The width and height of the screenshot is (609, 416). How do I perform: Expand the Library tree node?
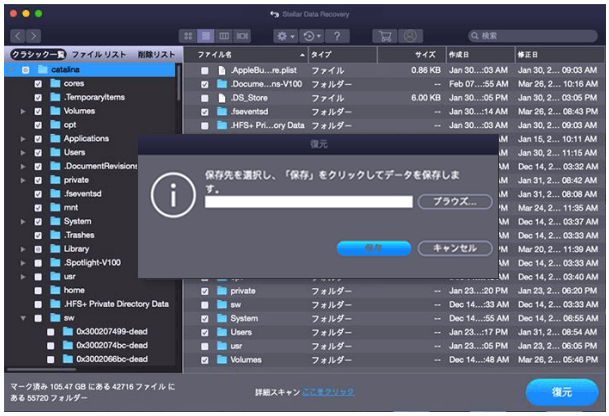(x=23, y=249)
